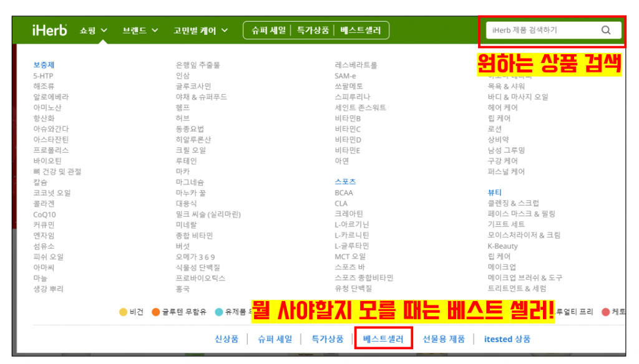Viewport: 639px width, 364px height.
Task: Select 피쉬 오일 category
Action: point(48,257)
